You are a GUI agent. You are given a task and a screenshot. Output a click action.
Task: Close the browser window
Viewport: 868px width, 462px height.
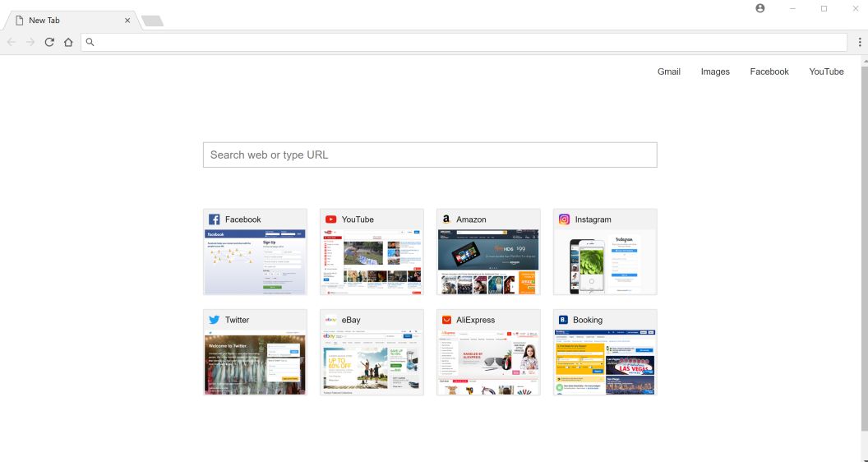pyautogui.click(x=855, y=8)
